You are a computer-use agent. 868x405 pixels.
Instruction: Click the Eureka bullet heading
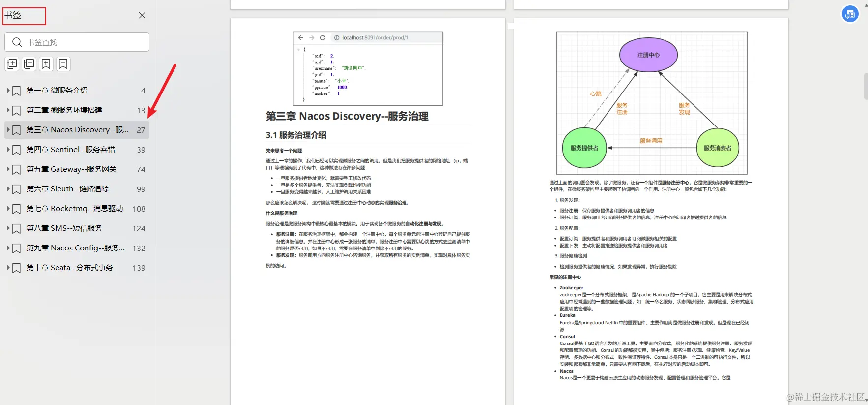coord(567,315)
